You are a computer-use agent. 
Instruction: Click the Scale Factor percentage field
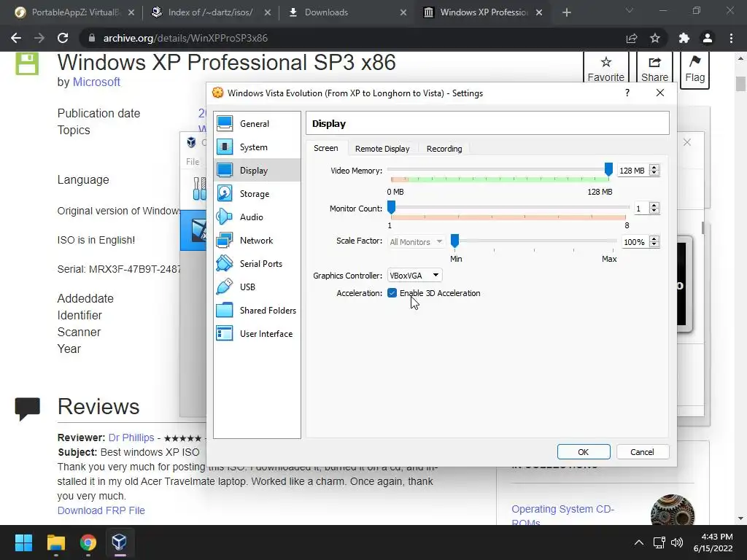(634, 242)
